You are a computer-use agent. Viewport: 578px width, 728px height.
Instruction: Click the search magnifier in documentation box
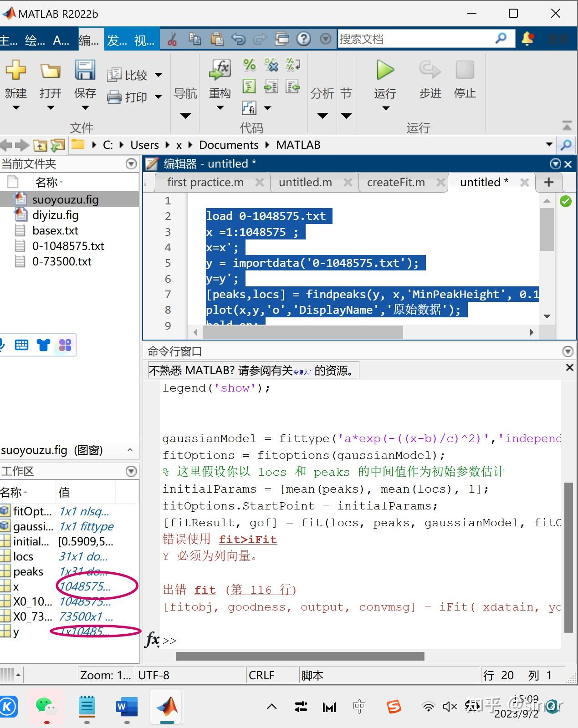tap(501, 39)
